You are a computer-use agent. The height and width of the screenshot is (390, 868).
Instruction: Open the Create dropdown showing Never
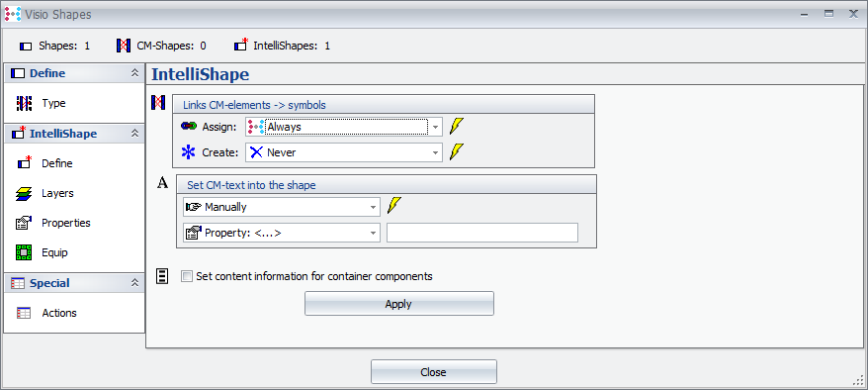coord(344,152)
